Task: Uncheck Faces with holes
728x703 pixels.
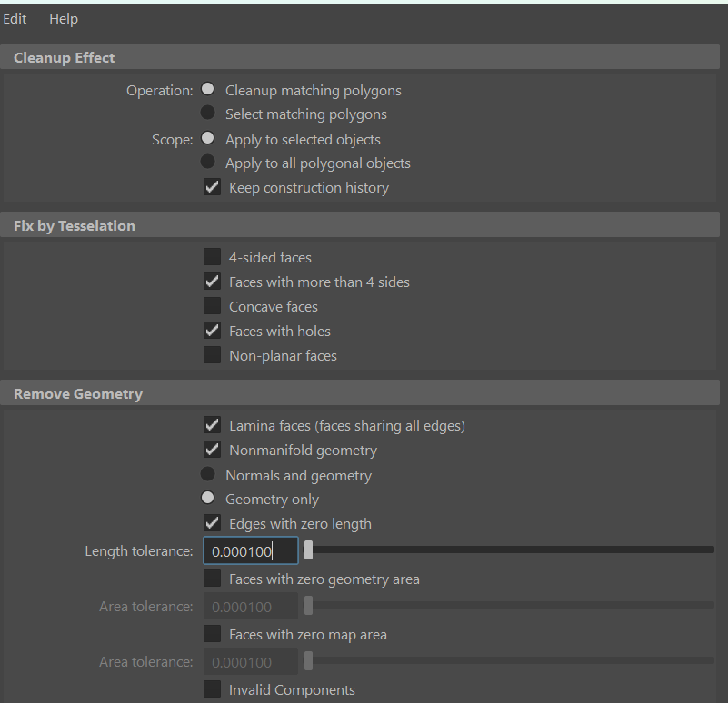Action: [213, 331]
